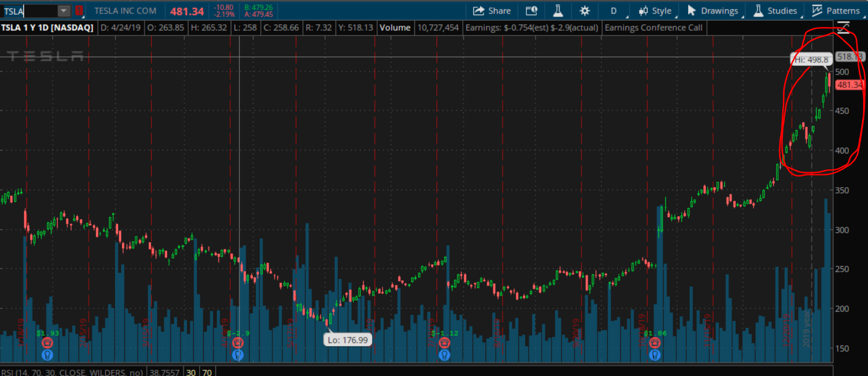Open the quick quote info icon
Viewport: 868px width, 376px height.
[x=531, y=10]
